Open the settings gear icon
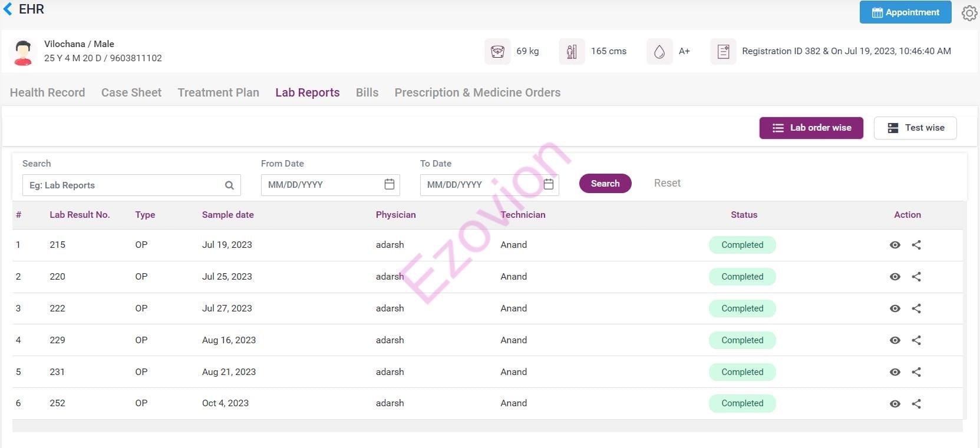The width and height of the screenshot is (980, 448). click(969, 13)
